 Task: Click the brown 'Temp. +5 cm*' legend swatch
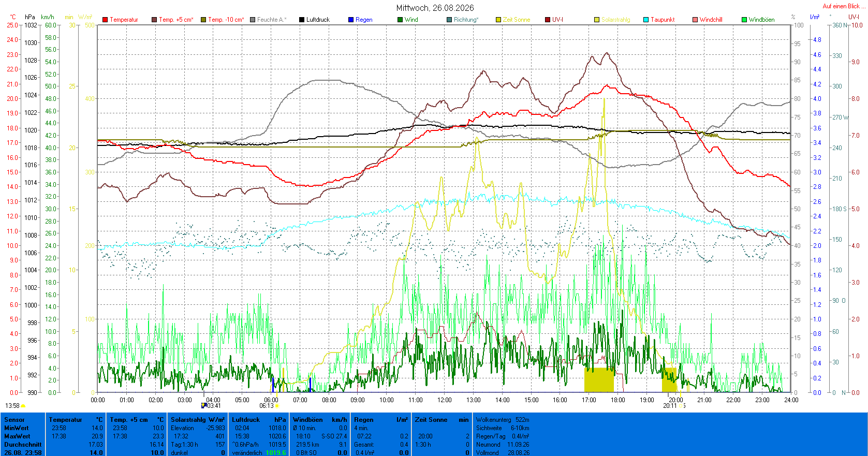pyautogui.click(x=154, y=20)
